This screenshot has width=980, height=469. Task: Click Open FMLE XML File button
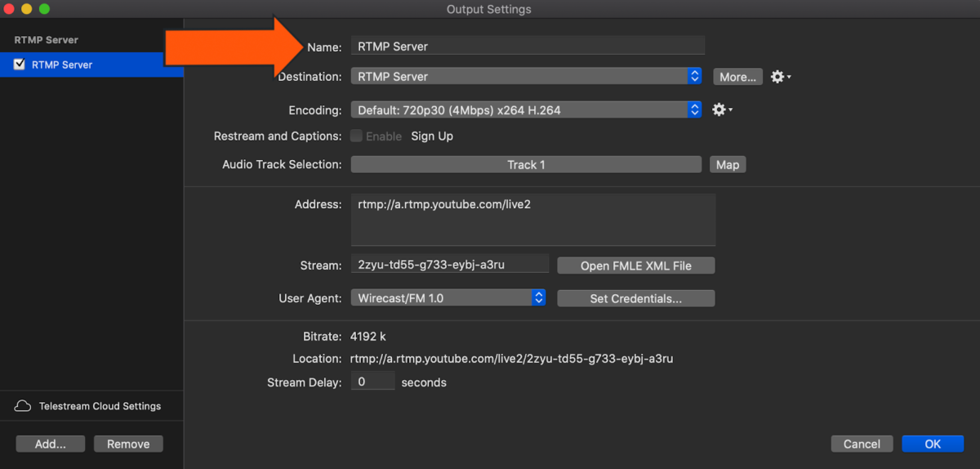pos(635,266)
